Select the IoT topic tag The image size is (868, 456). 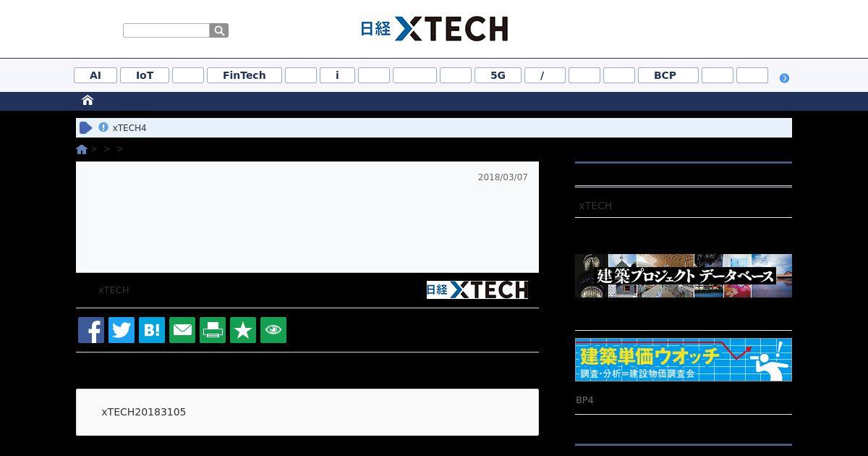pos(145,75)
